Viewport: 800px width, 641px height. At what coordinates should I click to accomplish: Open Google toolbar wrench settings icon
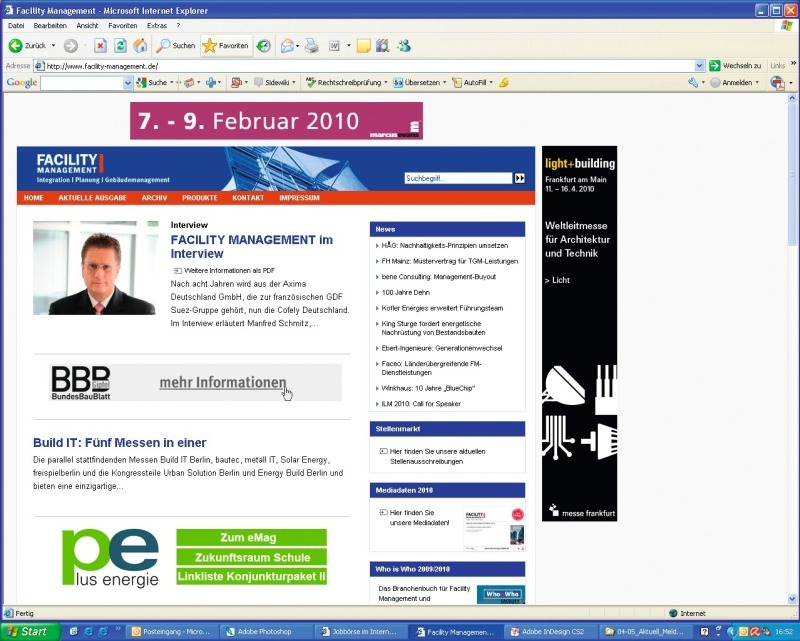(x=692, y=83)
